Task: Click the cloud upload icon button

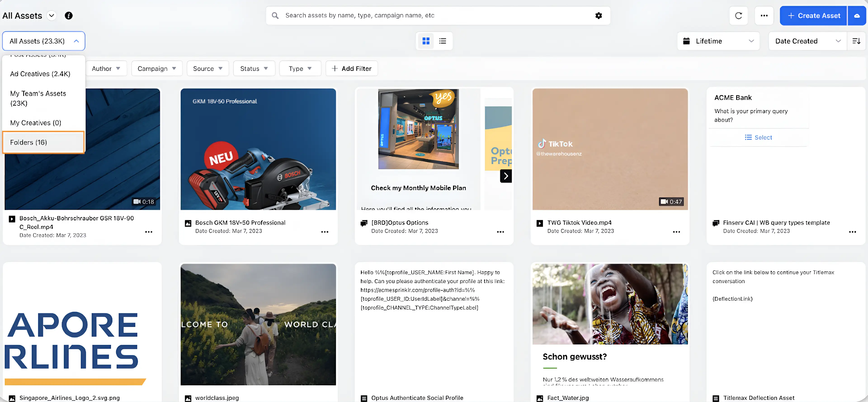Action: (x=857, y=16)
